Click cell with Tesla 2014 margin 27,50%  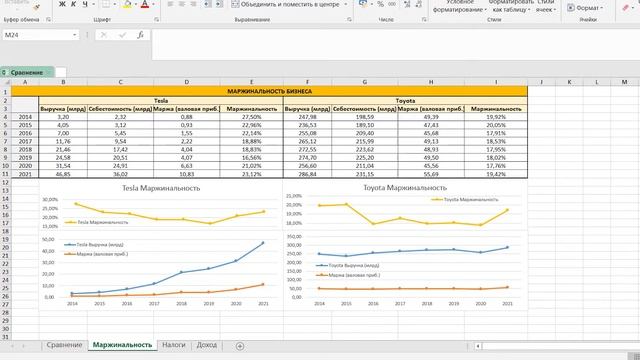click(x=251, y=117)
